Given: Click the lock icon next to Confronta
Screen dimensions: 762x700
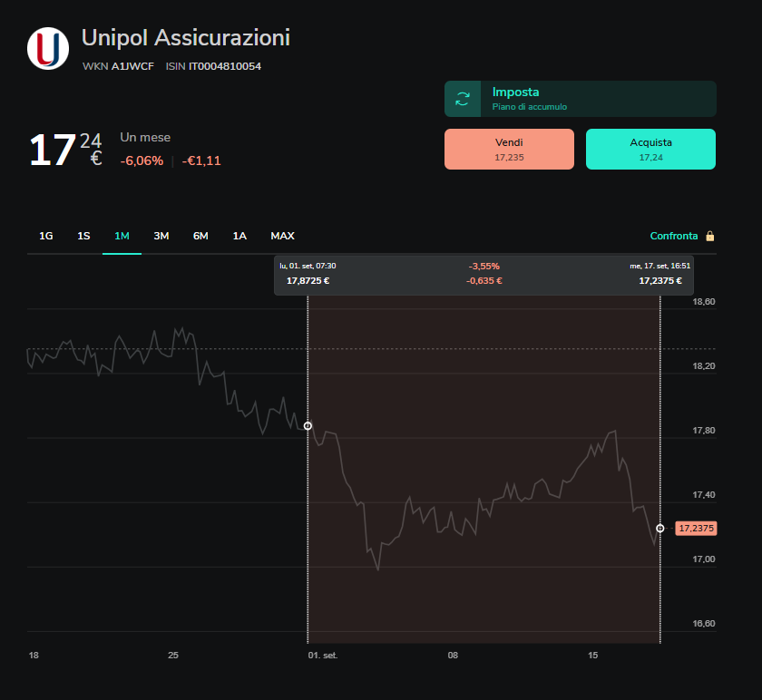Looking at the screenshot, I should (x=710, y=236).
